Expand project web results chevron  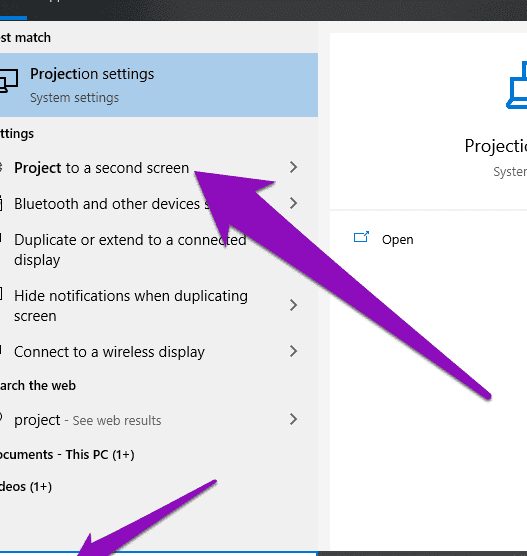pyautogui.click(x=293, y=419)
